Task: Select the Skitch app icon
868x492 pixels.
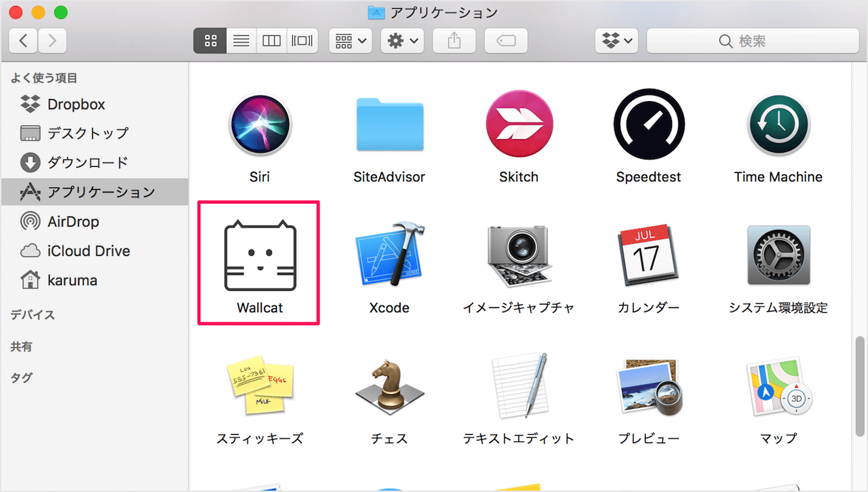Action: 519,125
